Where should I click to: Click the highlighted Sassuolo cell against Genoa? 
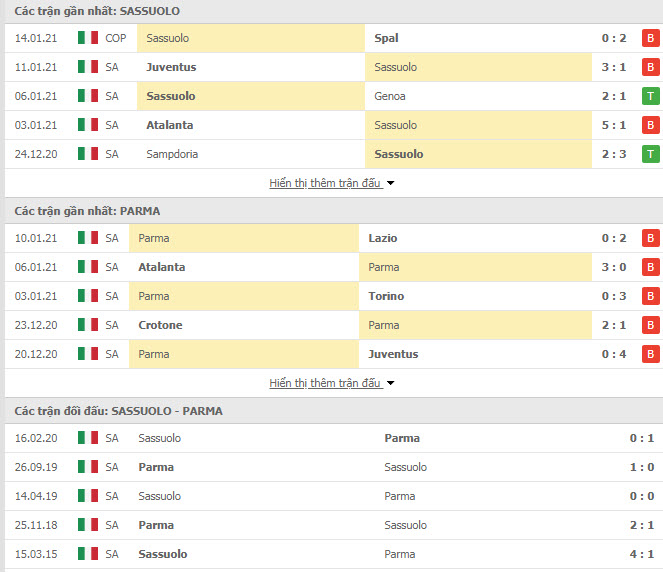click(251, 96)
